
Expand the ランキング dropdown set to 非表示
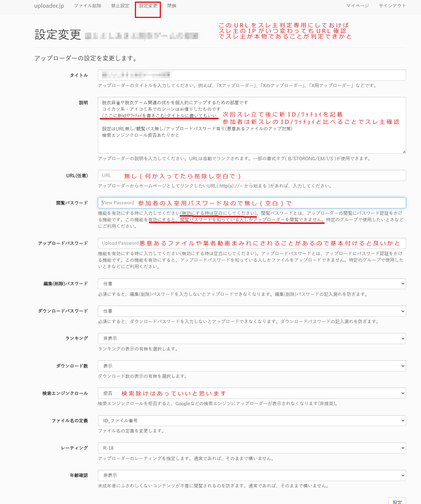pos(252,338)
